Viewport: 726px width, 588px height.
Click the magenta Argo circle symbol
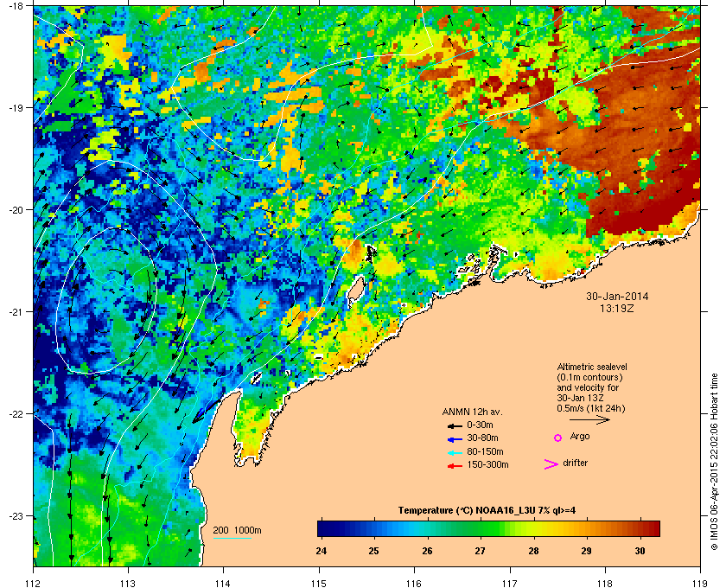pyautogui.click(x=558, y=438)
